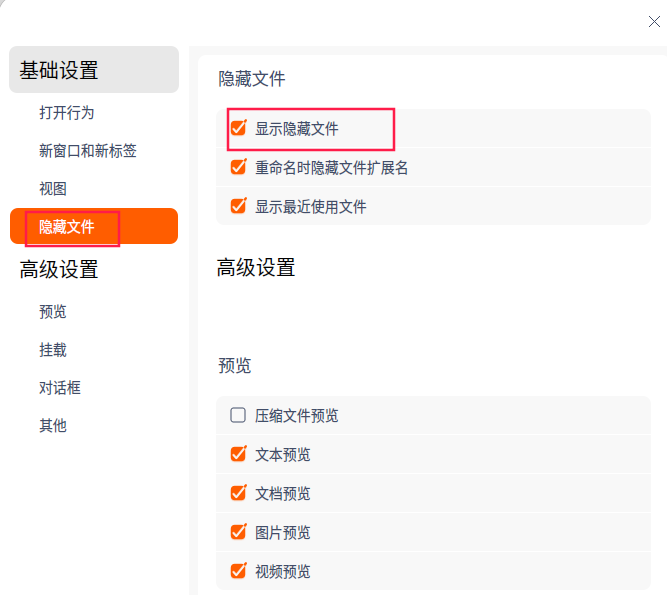
Task: Disable the 显示最近使用文件 checkbox
Action: tap(238, 206)
